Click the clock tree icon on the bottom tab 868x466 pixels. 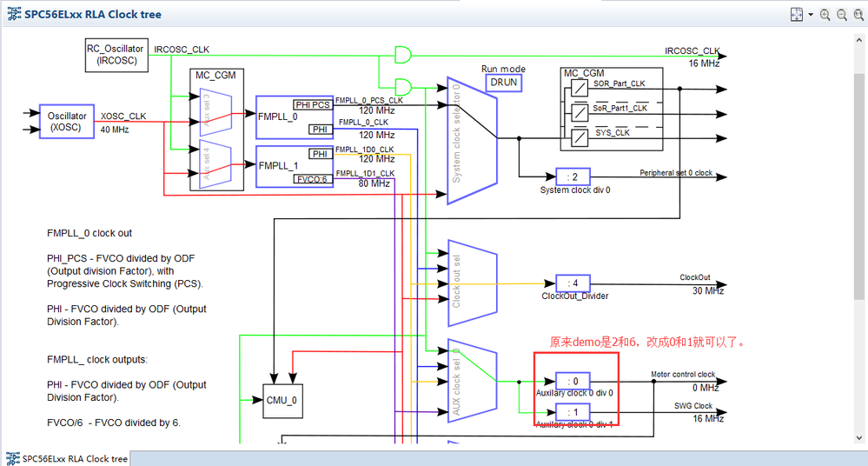(x=12, y=459)
